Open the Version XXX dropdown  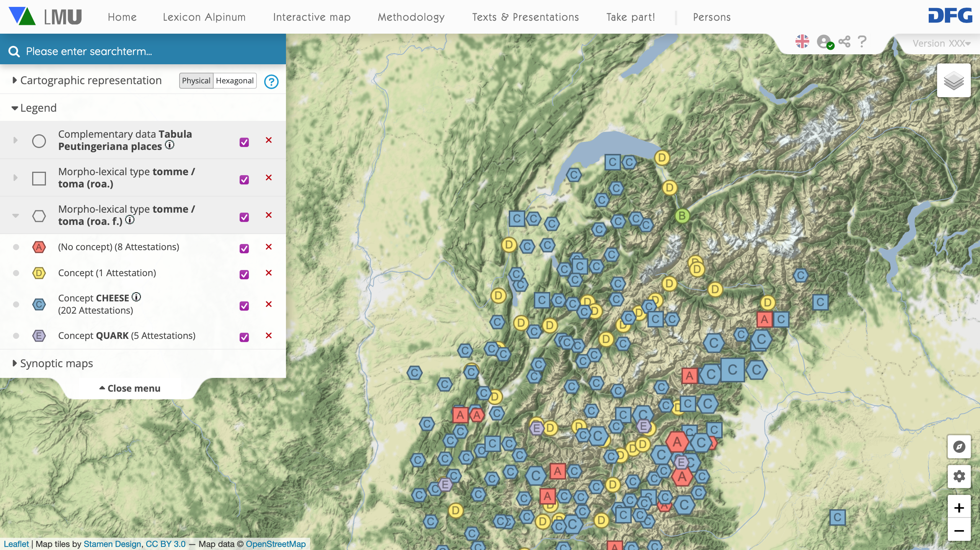[x=941, y=43]
